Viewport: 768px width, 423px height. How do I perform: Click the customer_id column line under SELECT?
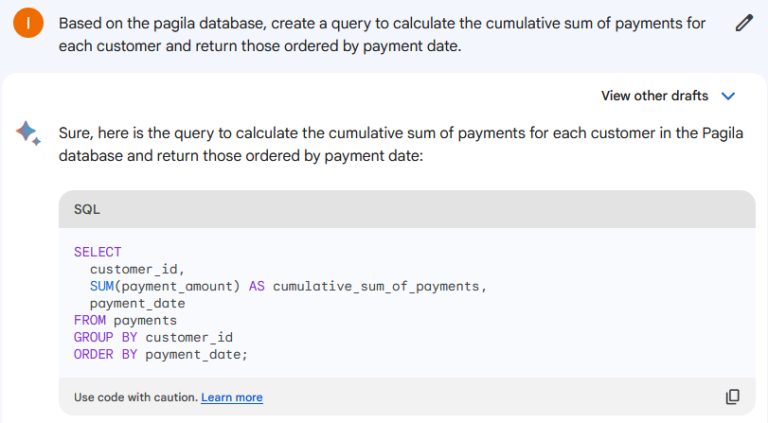click(x=137, y=269)
